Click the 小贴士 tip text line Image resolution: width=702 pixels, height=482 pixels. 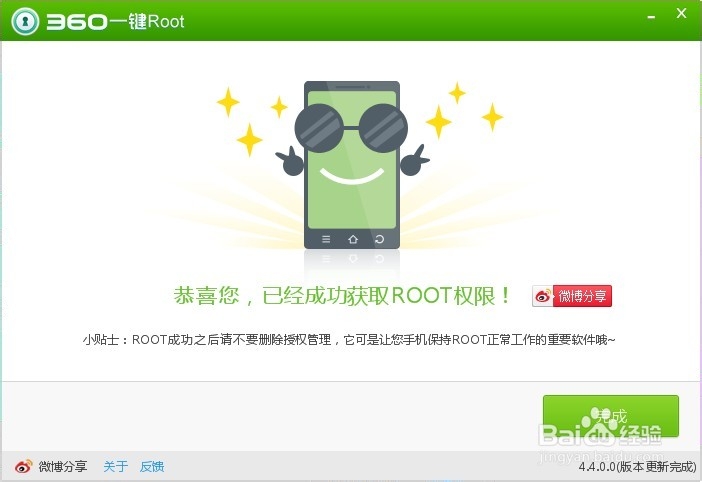tap(349, 340)
